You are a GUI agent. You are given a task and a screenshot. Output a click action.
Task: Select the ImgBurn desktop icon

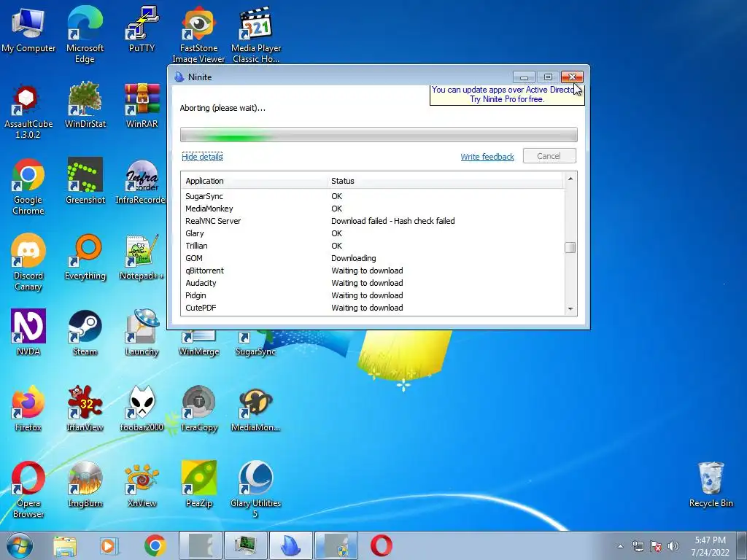tap(85, 484)
